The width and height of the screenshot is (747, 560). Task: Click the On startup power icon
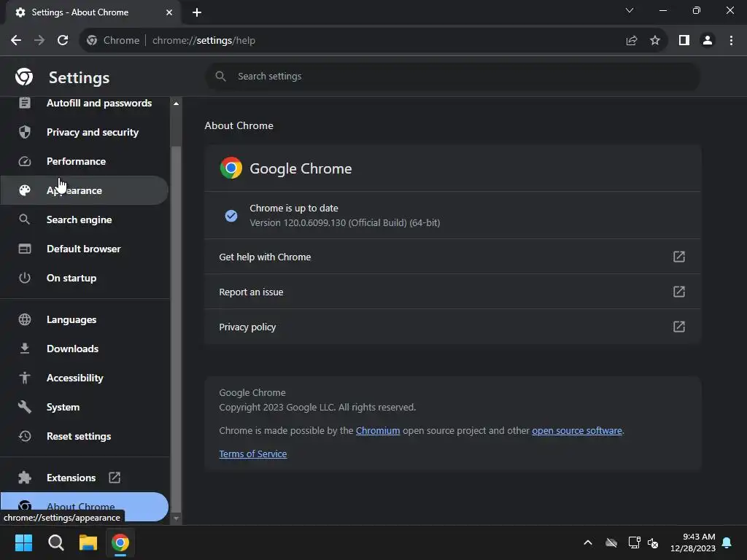[25, 278]
